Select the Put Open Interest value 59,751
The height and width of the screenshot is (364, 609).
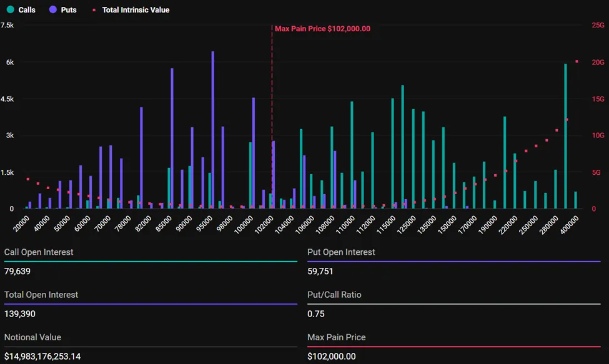(x=321, y=272)
